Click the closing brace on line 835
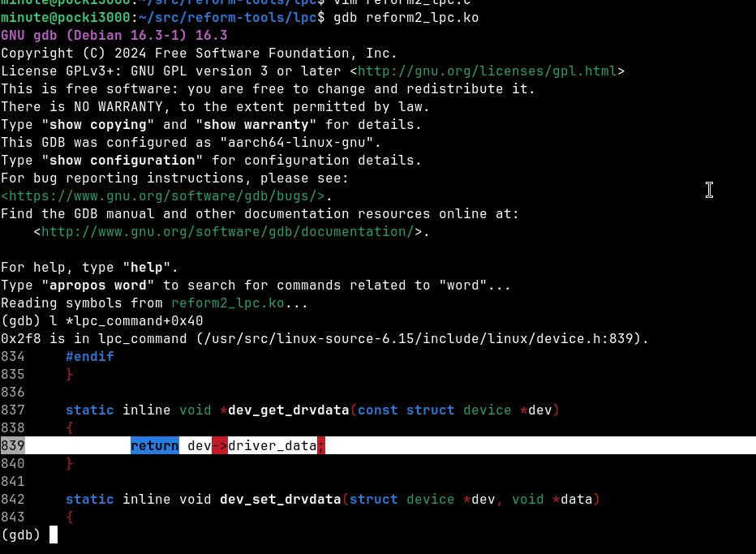Image resolution: width=756 pixels, height=554 pixels. coord(70,374)
